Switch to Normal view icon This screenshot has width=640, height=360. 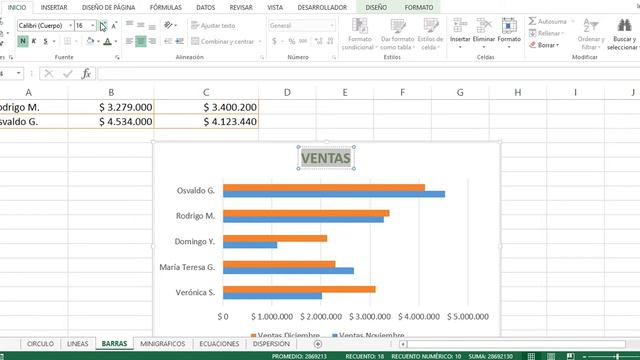[x=531, y=356]
